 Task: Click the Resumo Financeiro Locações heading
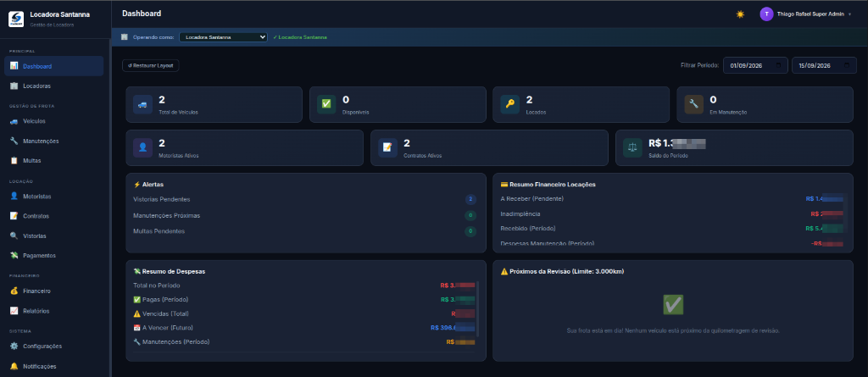coord(548,184)
